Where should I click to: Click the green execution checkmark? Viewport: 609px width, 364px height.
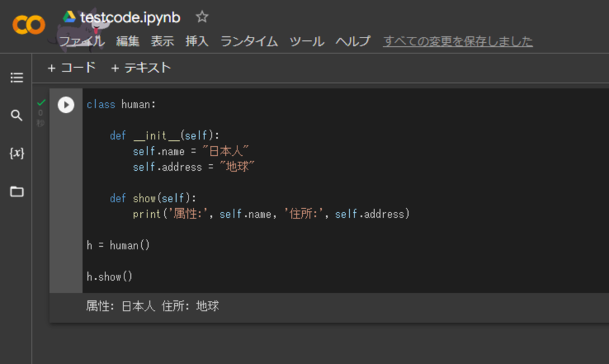[x=41, y=102]
